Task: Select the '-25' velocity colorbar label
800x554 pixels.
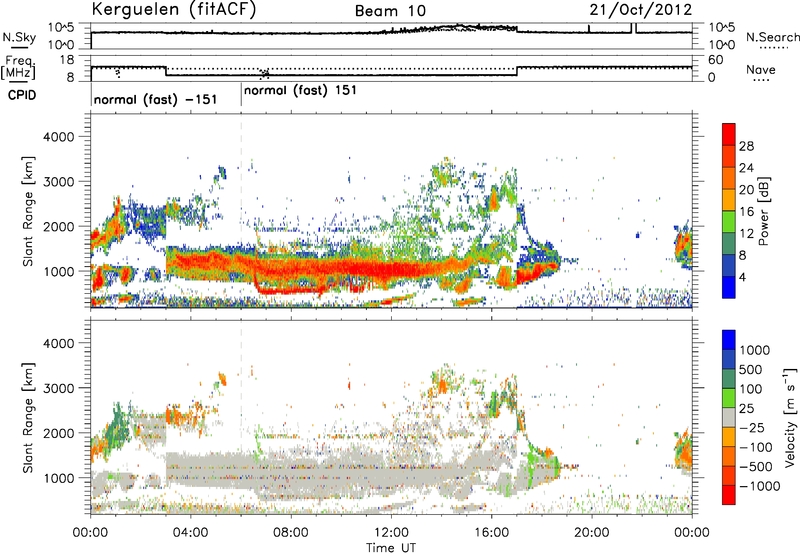Action: click(752, 428)
